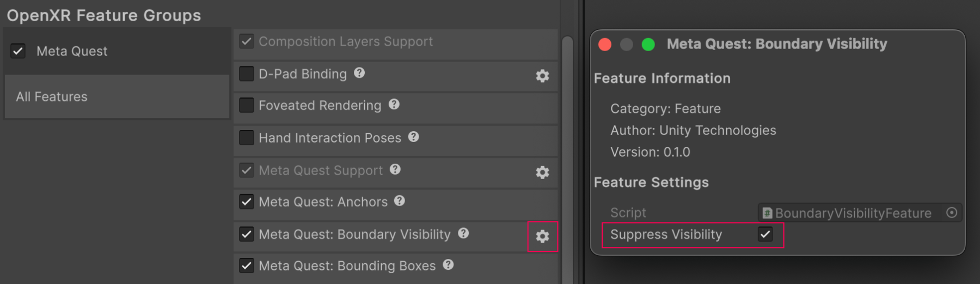This screenshot has width=980, height=284.
Task: Click the BoundaryVisibilityFeature object picker circle
Action: (x=952, y=213)
